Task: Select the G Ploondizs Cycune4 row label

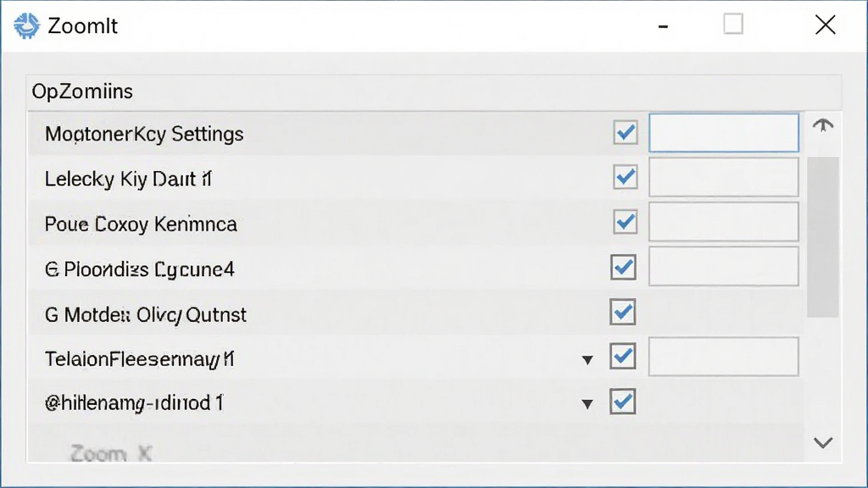Action: tap(140, 269)
